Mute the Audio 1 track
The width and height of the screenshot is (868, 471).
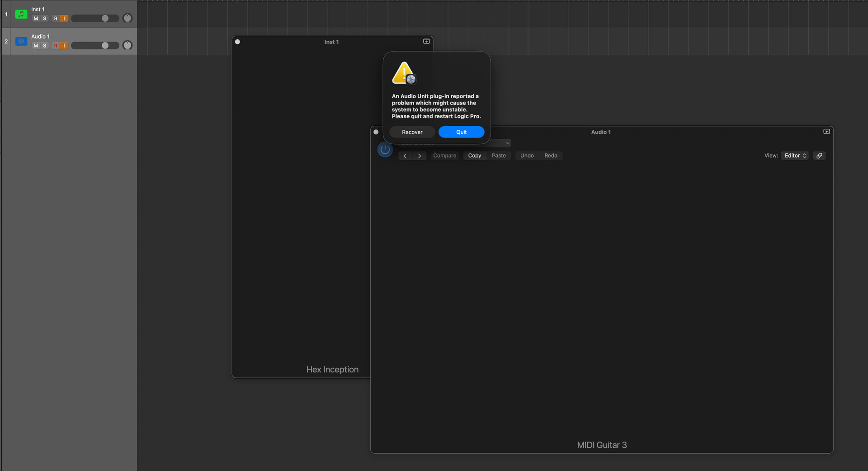36,46
